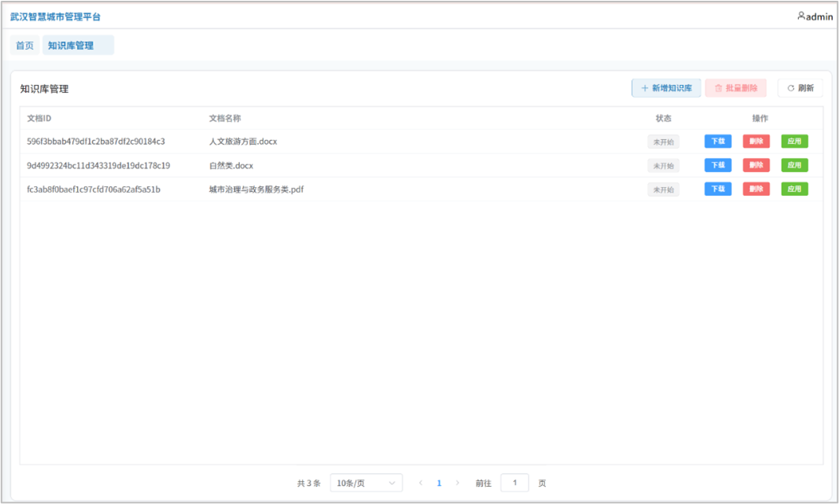This screenshot has height=504, width=839.
Task: Click the 前往 page number input field
Action: click(x=514, y=483)
